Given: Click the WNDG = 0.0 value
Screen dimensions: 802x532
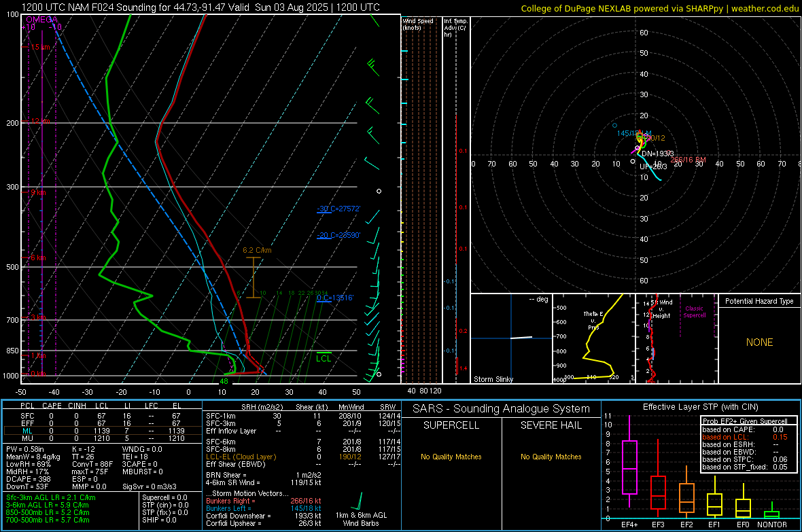Looking at the screenshot, I should pyautogui.click(x=142, y=449).
